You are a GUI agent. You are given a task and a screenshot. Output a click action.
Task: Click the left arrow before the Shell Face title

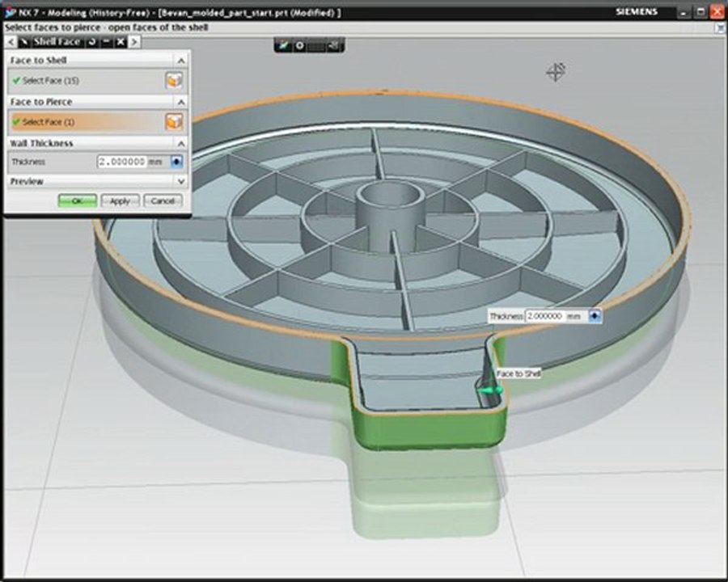click(11, 42)
